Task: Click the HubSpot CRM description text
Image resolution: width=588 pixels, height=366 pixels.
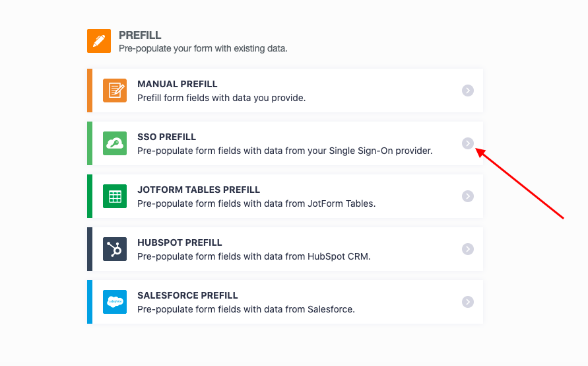Action: (253, 256)
